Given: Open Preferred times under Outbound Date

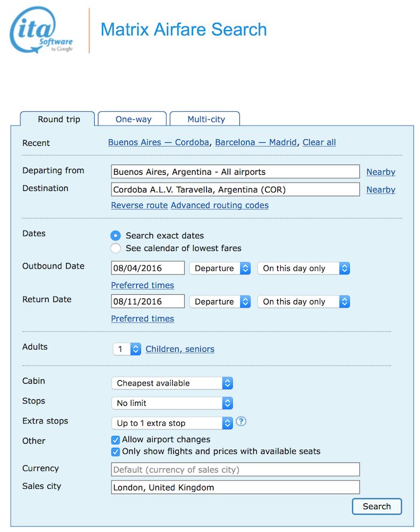Looking at the screenshot, I should (x=142, y=285).
